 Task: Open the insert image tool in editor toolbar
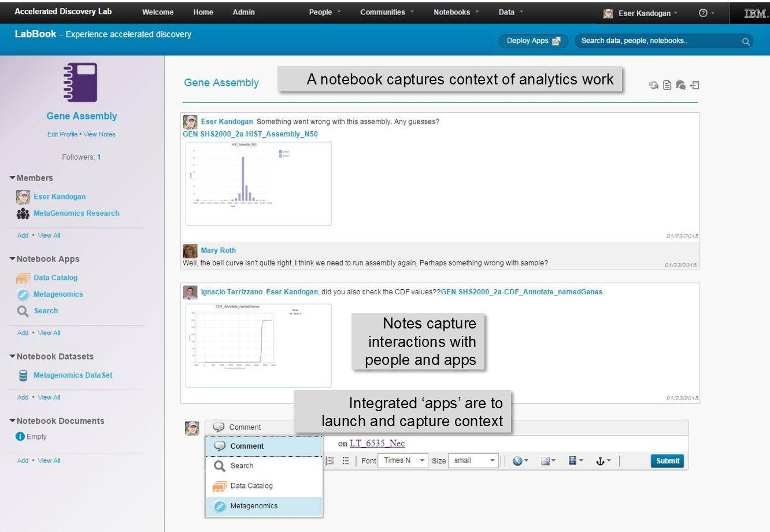click(x=547, y=461)
